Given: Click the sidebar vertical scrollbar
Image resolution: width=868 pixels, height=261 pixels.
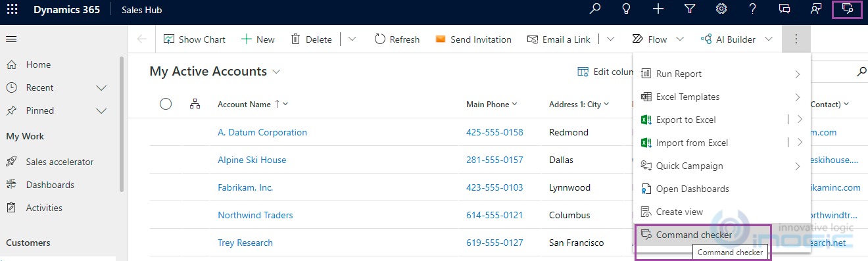Looking at the screenshot, I should (122, 125).
